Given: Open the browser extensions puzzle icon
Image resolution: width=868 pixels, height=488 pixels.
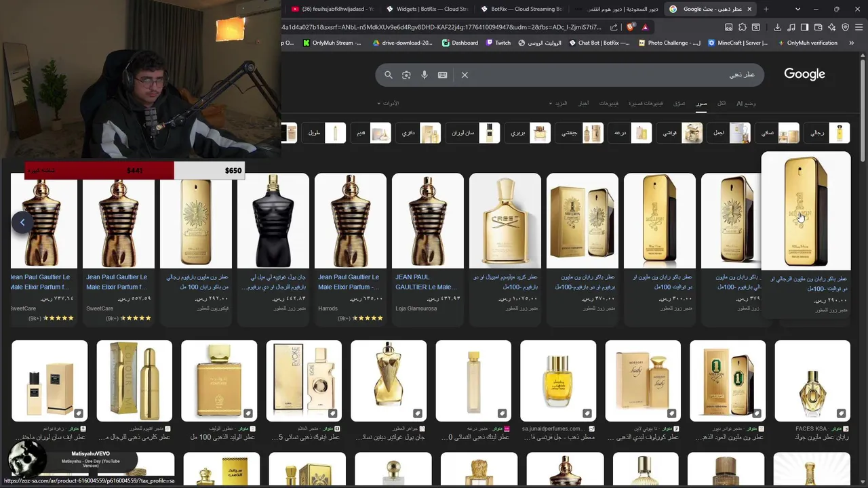Looking at the screenshot, I should click(743, 27).
